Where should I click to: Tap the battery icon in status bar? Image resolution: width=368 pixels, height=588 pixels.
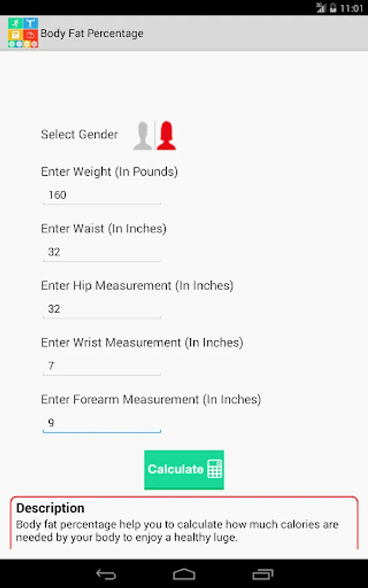[x=333, y=8]
